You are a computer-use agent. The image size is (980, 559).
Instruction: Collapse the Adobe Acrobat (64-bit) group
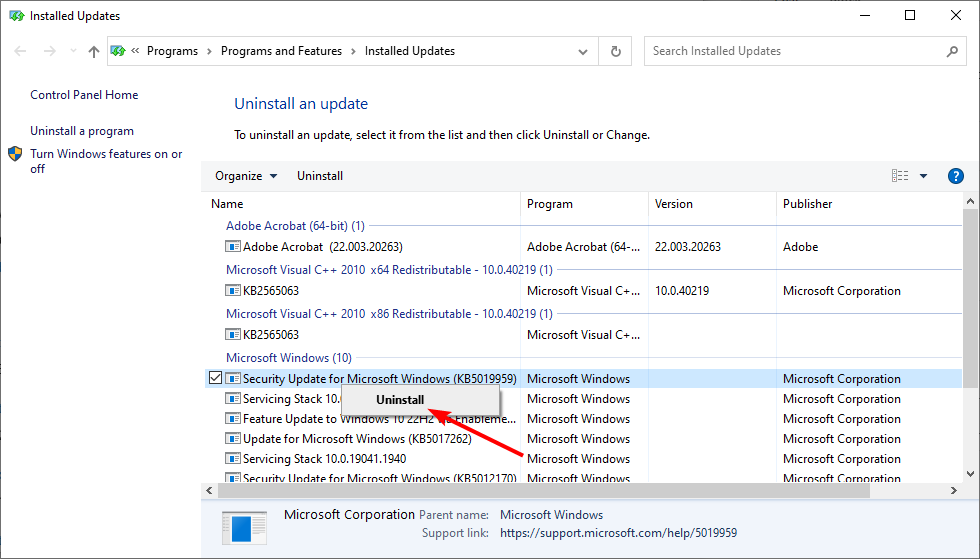[295, 226]
